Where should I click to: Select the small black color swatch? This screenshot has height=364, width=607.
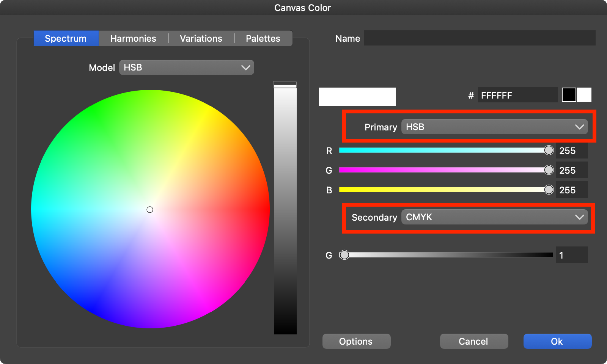[569, 95]
